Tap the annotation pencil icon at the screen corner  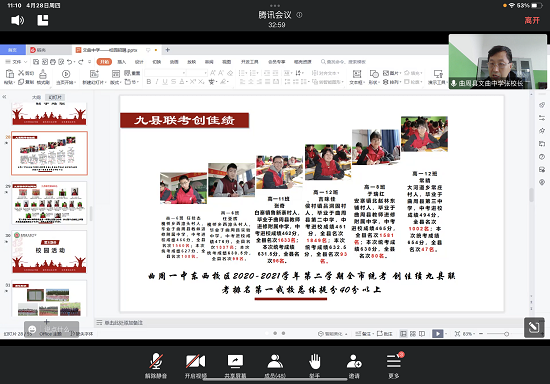pos(534,328)
